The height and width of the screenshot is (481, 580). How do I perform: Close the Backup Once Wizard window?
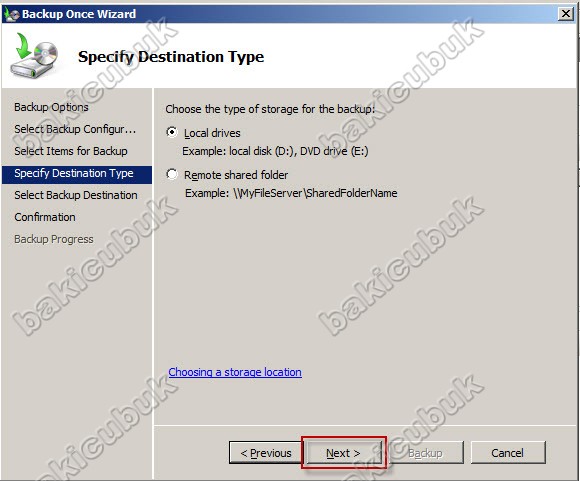[x=566, y=14]
